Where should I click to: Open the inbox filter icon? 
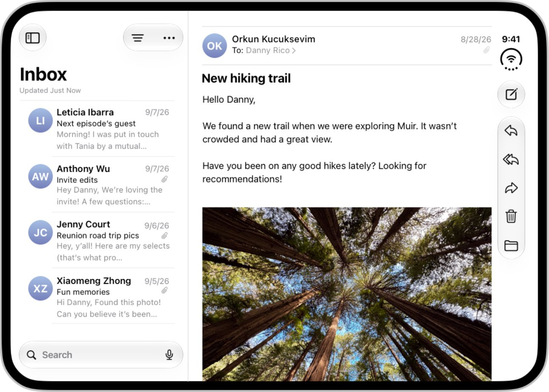pyautogui.click(x=138, y=38)
